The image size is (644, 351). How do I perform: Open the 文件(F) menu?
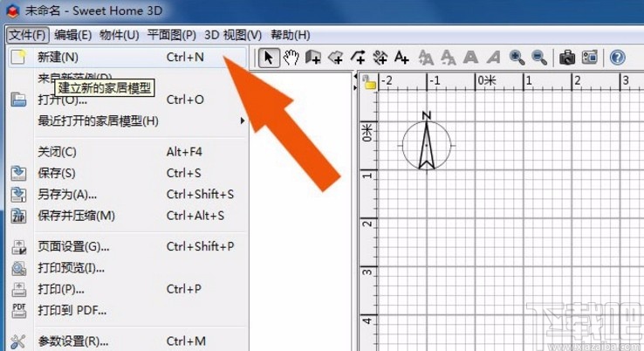(x=28, y=35)
